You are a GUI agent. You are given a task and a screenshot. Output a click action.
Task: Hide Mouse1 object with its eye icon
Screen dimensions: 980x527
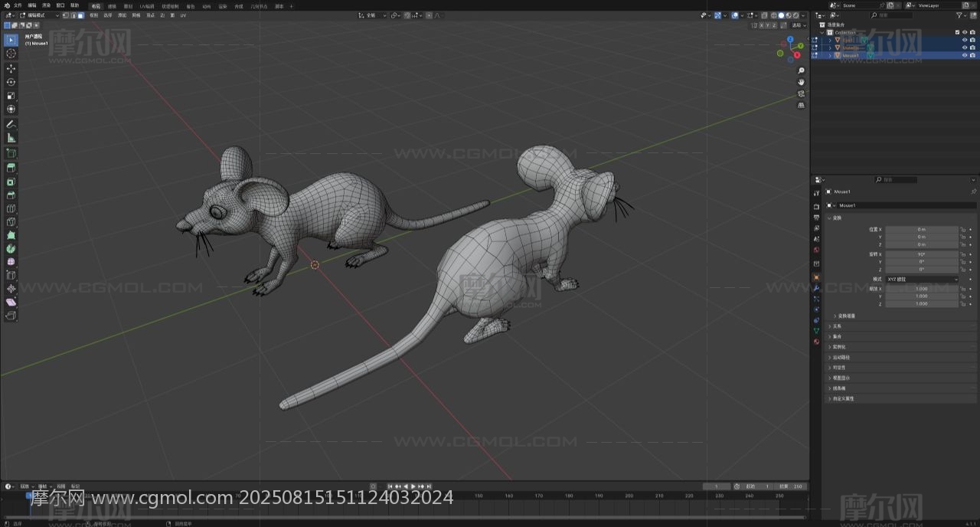(965, 55)
